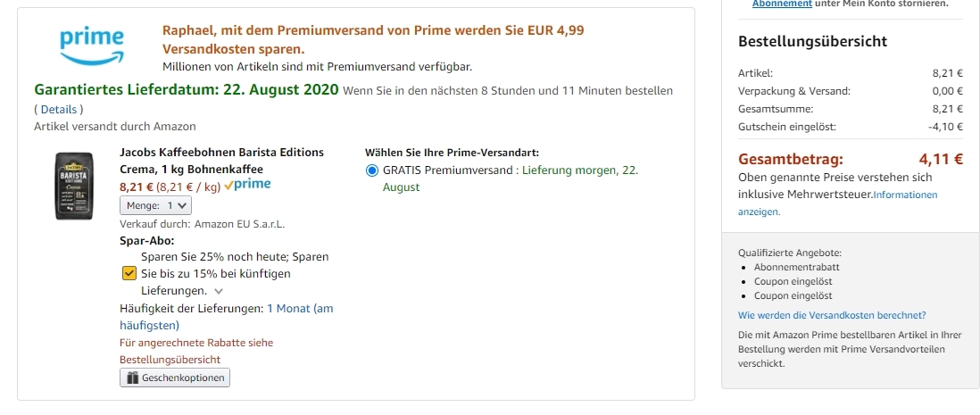The height and width of the screenshot is (415, 980).
Task: Click the 'Gesamtbetrag' total amount 4,11 €
Action: tap(941, 160)
